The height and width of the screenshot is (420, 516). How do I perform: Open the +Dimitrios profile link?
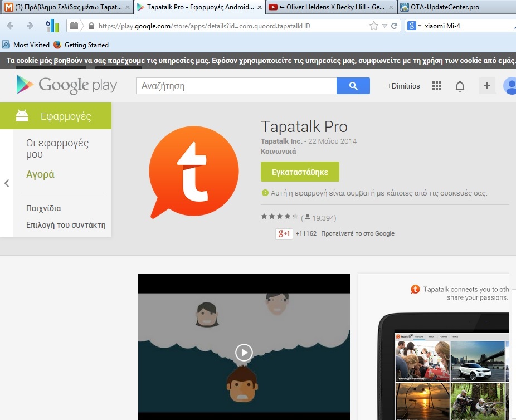(403, 86)
